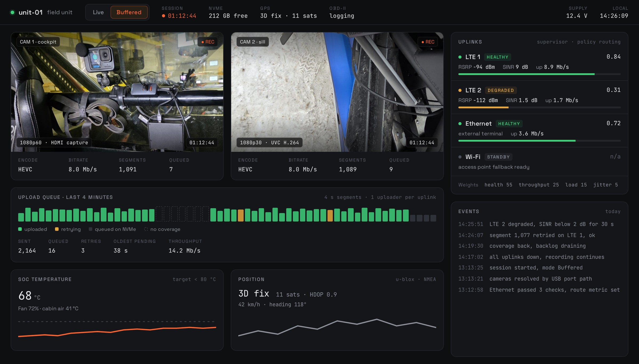Click the LTE 1 green status dot
This screenshot has height=364, width=639.
[x=460, y=57]
